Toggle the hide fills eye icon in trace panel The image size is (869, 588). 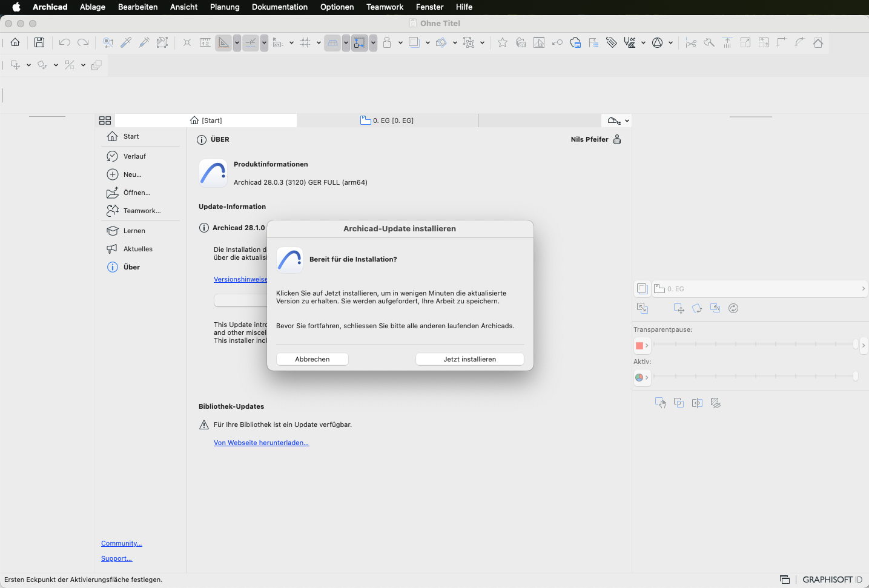pyautogui.click(x=715, y=403)
